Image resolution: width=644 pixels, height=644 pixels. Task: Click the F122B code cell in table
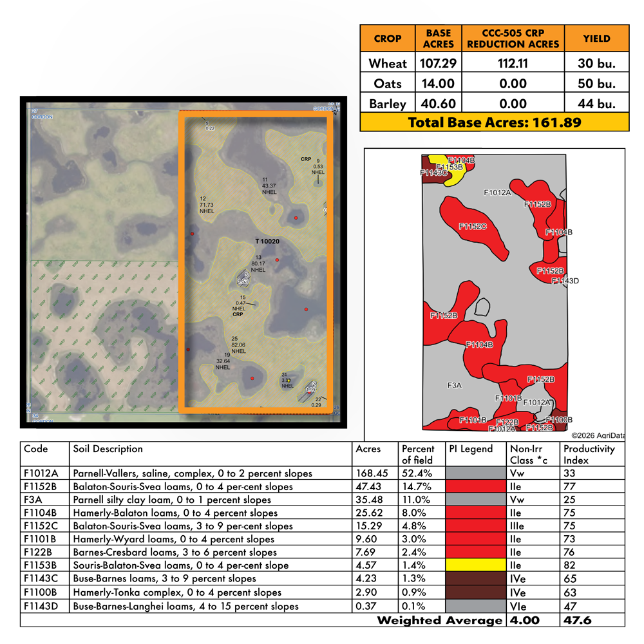click(x=44, y=552)
